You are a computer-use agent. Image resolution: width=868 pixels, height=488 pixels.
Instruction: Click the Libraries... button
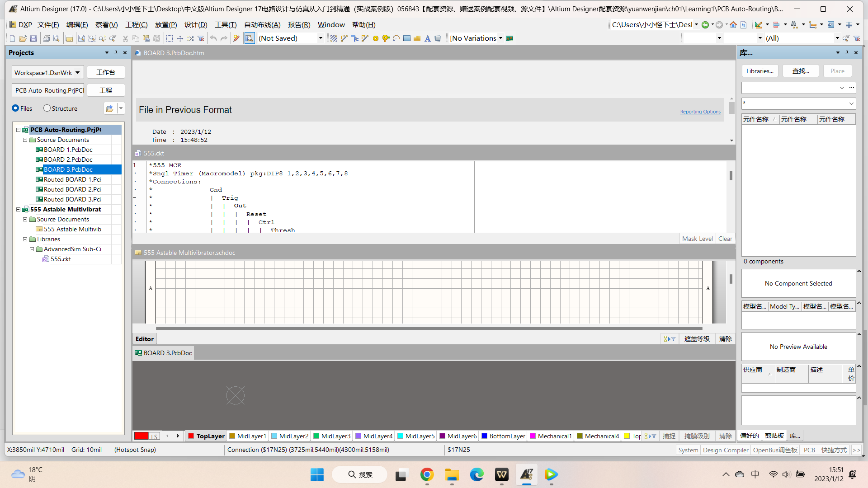[760, 71]
